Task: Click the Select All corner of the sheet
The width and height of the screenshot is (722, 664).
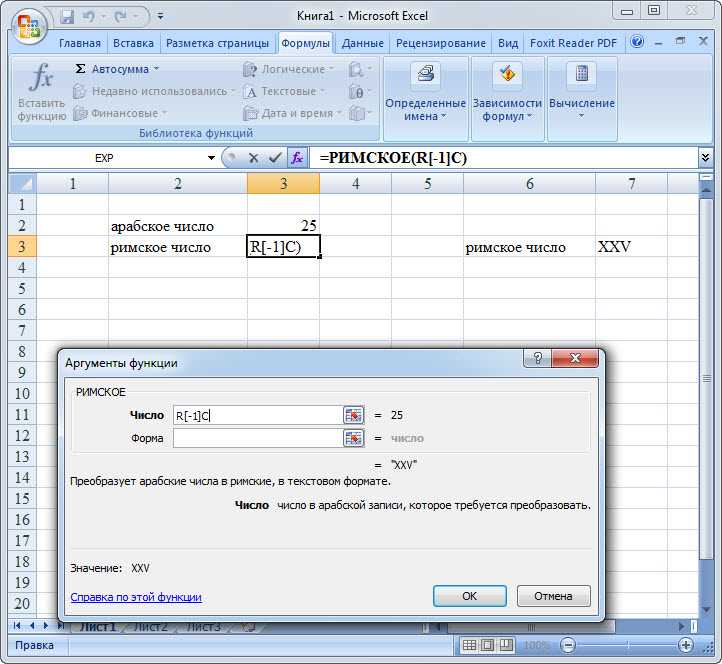Action: 23,184
